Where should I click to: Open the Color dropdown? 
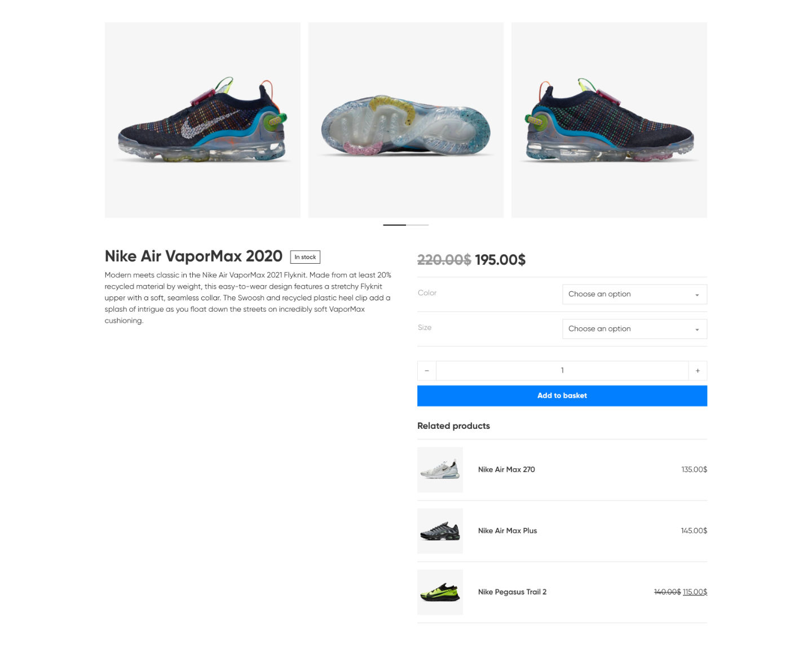(634, 294)
